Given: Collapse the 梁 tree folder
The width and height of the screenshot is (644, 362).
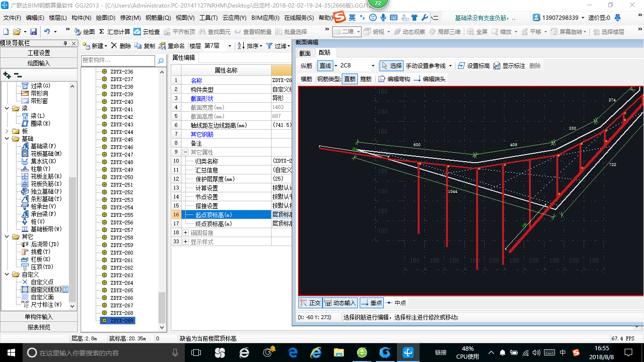Looking at the screenshot, I should tap(7, 108).
